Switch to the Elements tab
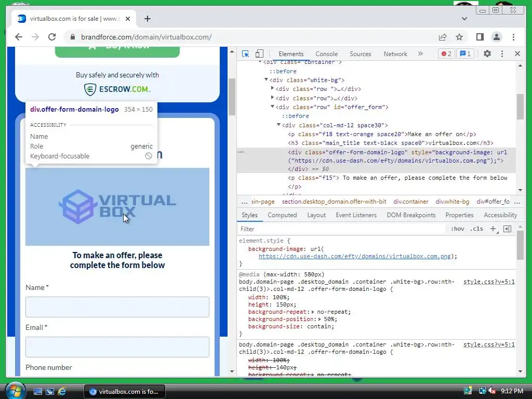 pos(291,54)
